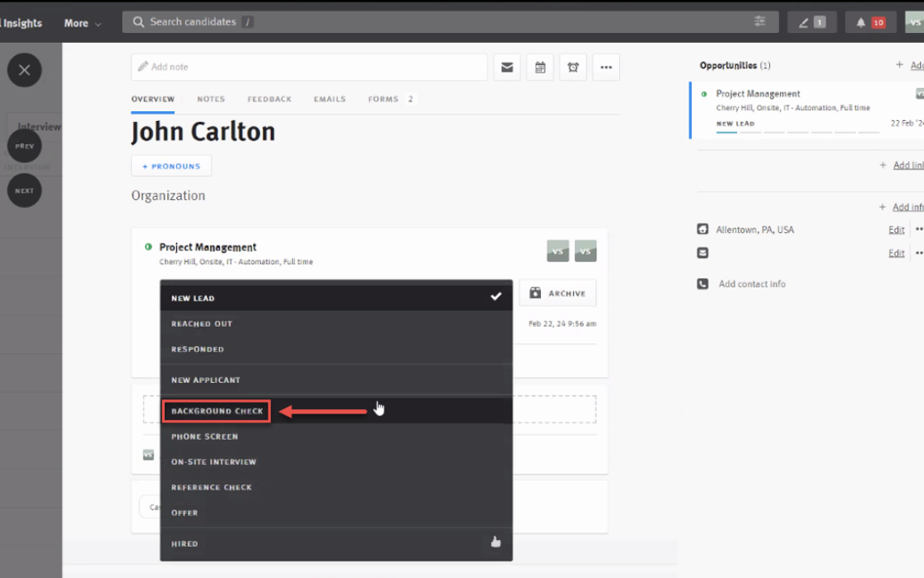Viewport: 924px width, 578px height.
Task: Click the envelope email icon button
Action: [506, 68]
